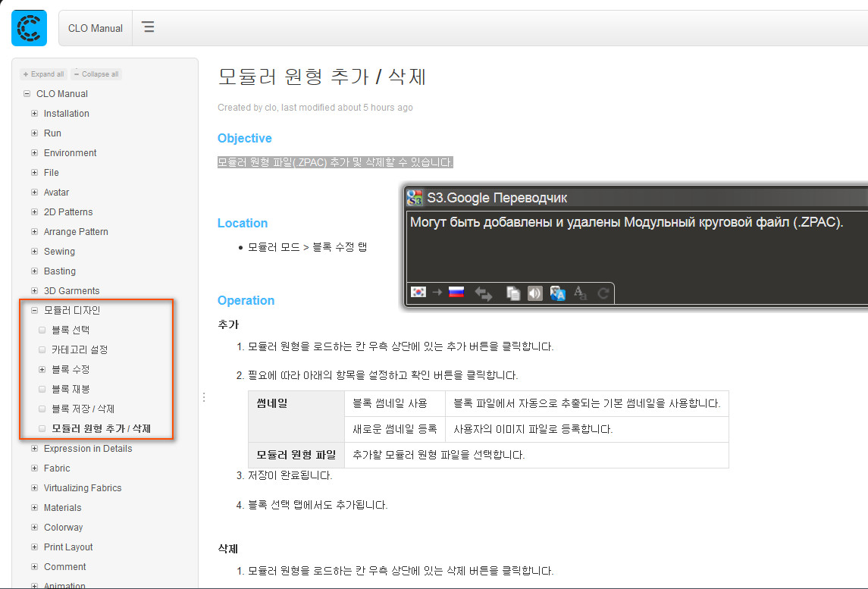Image resolution: width=868 pixels, height=589 pixels.
Task: Click the Operation section heading
Action: (x=246, y=301)
